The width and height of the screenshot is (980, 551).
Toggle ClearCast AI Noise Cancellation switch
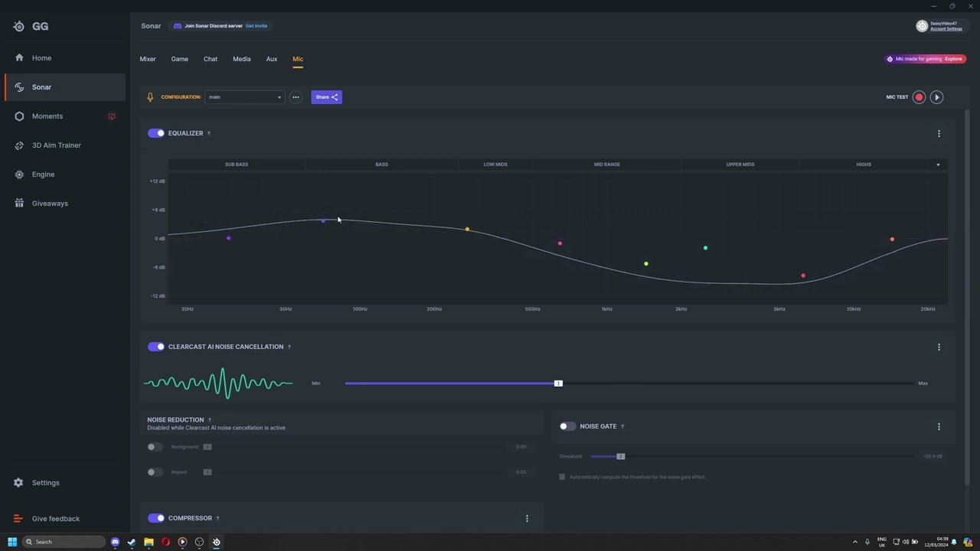156,347
